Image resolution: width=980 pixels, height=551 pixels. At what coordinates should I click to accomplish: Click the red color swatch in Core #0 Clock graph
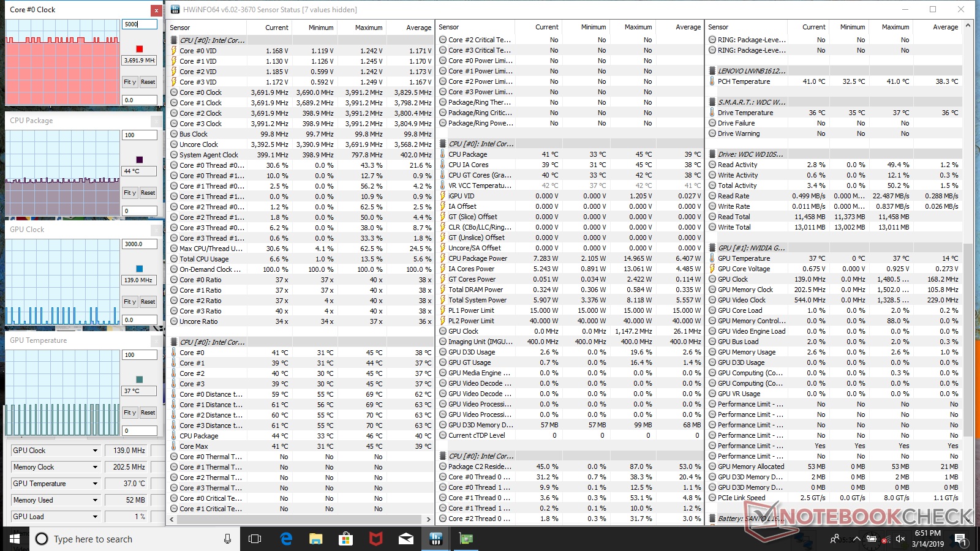tap(140, 49)
